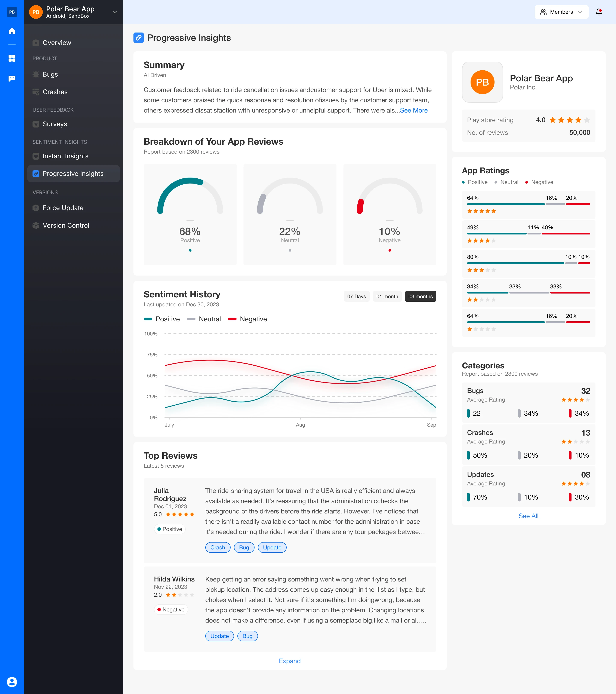616x694 pixels.
Task: Open the chat messages icon
Action: coord(12,79)
